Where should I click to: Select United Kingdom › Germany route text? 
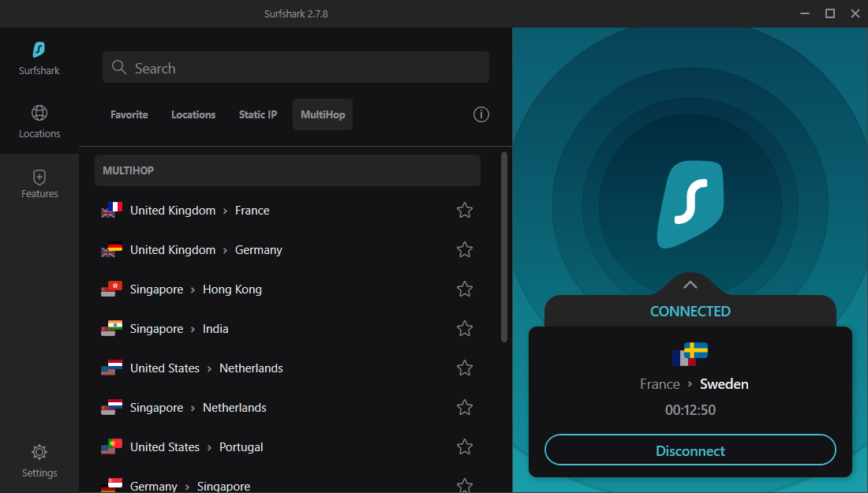coord(206,250)
